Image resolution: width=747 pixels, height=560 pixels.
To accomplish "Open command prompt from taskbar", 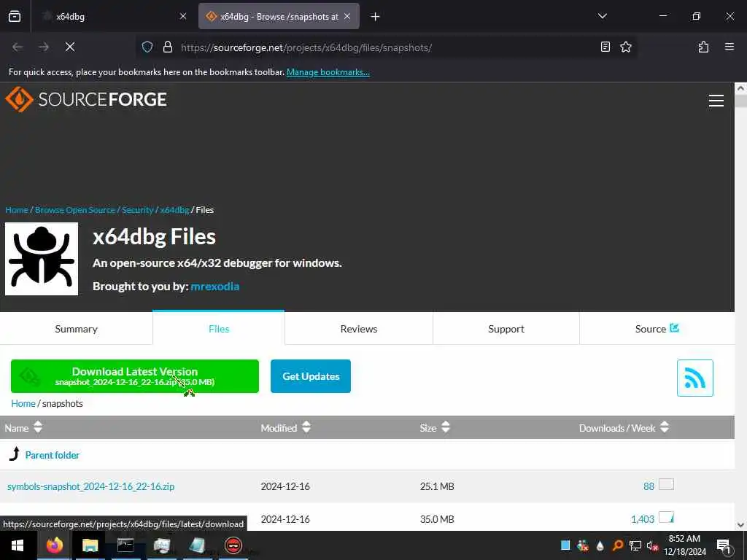I will [x=125, y=545].
